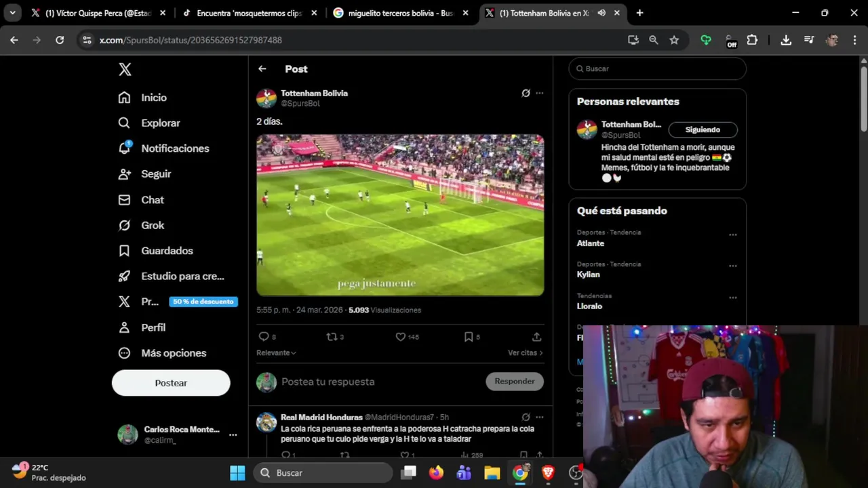Open the browser Downloads icon

tap(786, 40)
